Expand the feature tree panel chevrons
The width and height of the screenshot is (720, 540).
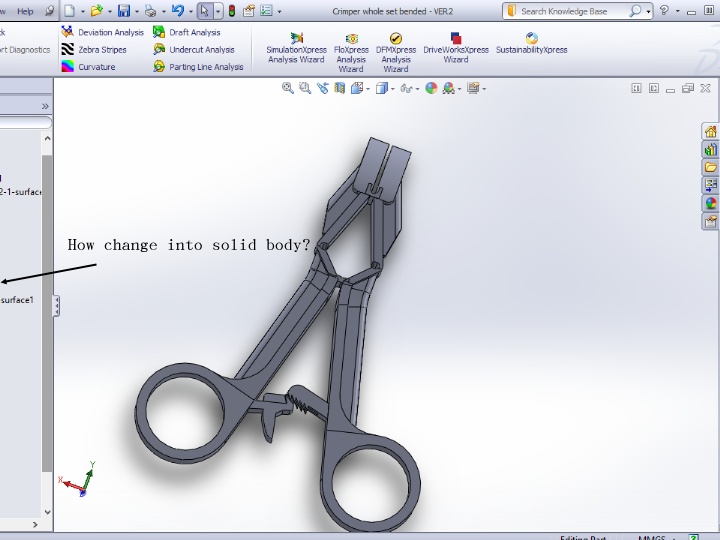45,107
